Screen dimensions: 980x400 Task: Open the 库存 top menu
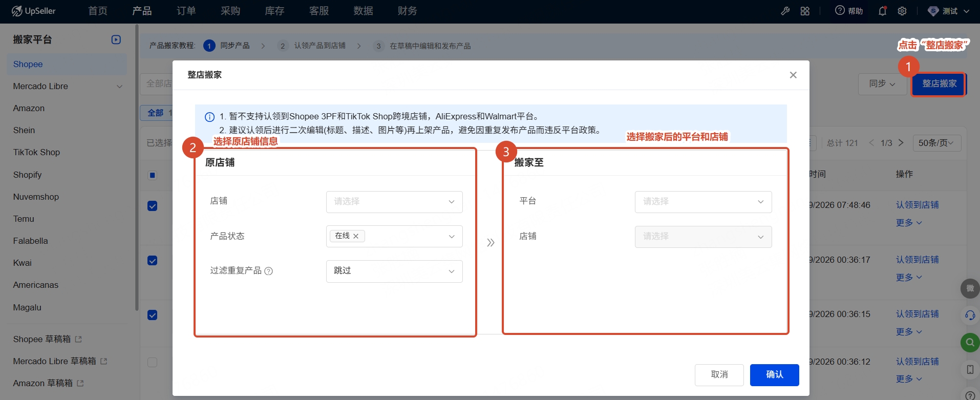274,11
